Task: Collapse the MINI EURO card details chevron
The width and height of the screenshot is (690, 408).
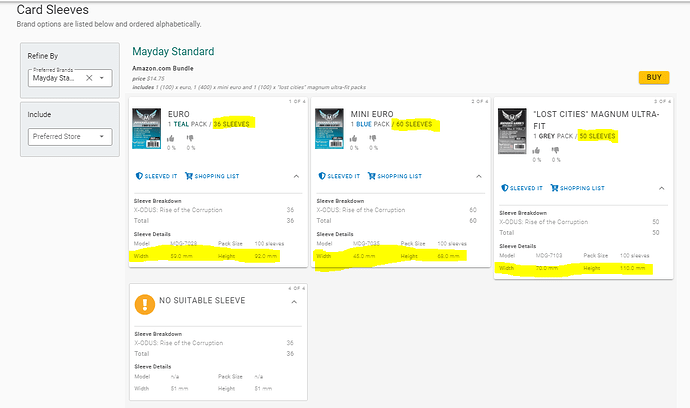Action: [479, 176]
